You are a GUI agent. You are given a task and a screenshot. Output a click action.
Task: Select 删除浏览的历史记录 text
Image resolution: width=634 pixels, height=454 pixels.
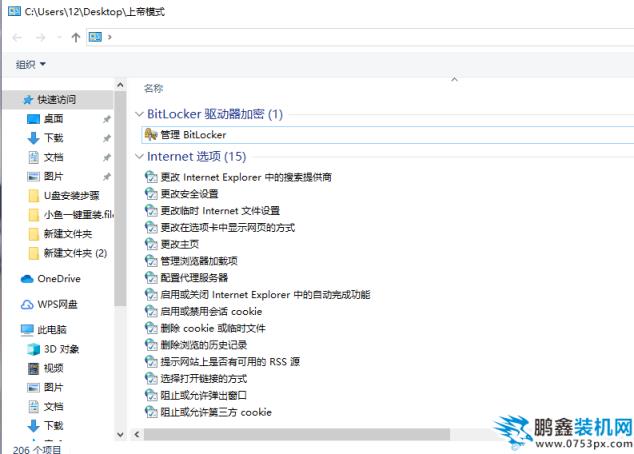tap(204, 345)
